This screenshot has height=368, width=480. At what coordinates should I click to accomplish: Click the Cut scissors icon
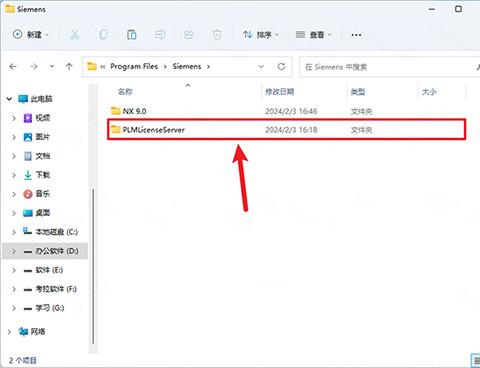point(75,34)
